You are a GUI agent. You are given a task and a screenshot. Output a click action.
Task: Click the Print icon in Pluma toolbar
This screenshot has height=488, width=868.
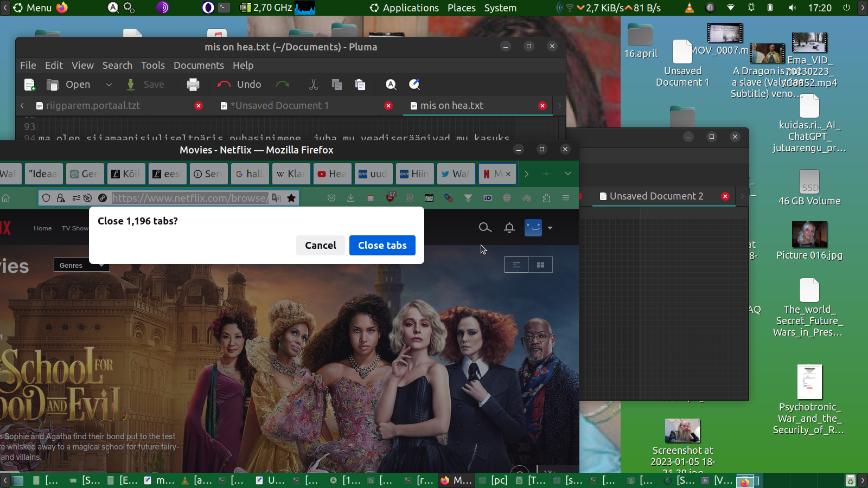193,85
